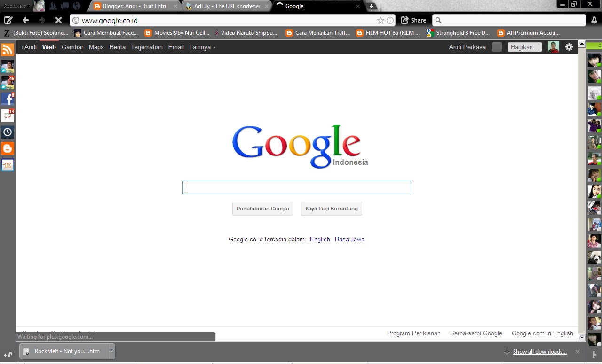Bookmark this page with the star icon
The image size is (602, 364).
tap(380, 20)
